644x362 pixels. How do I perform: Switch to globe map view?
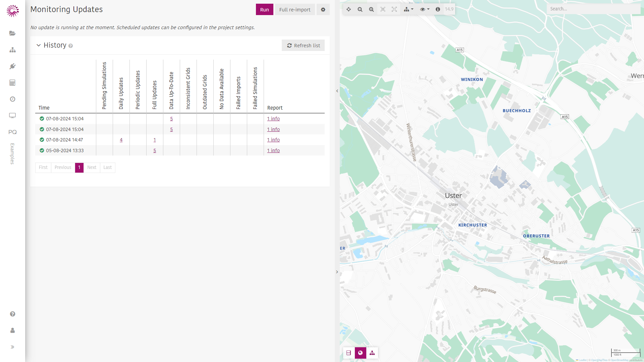[361, 353]
